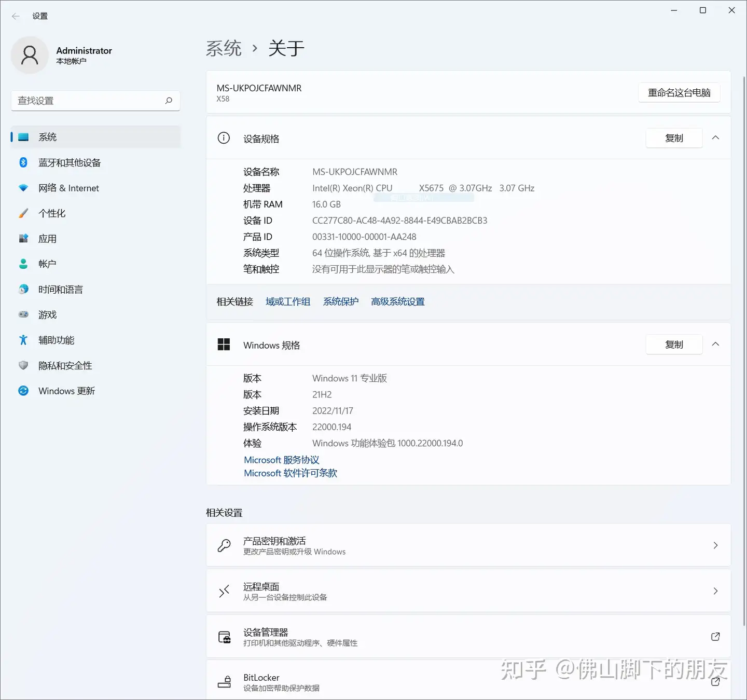Click the 21H2 version value

[322, 394]
